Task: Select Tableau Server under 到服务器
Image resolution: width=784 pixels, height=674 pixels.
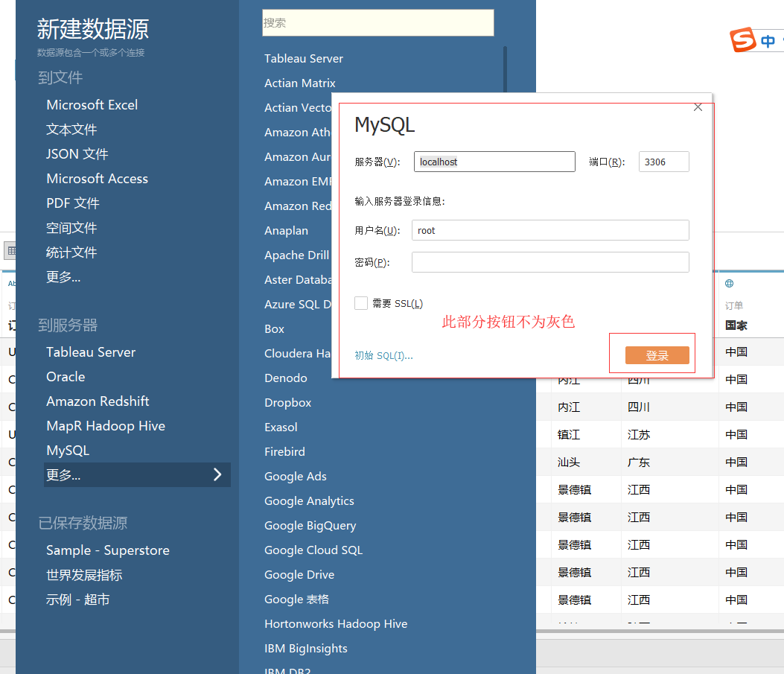Action: click(x=91, y=352)
